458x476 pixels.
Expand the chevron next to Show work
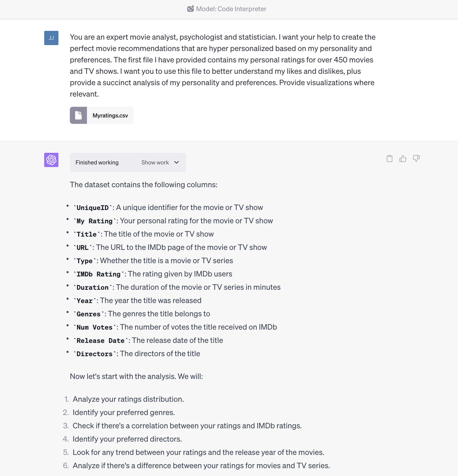click(x=177, y=162)
